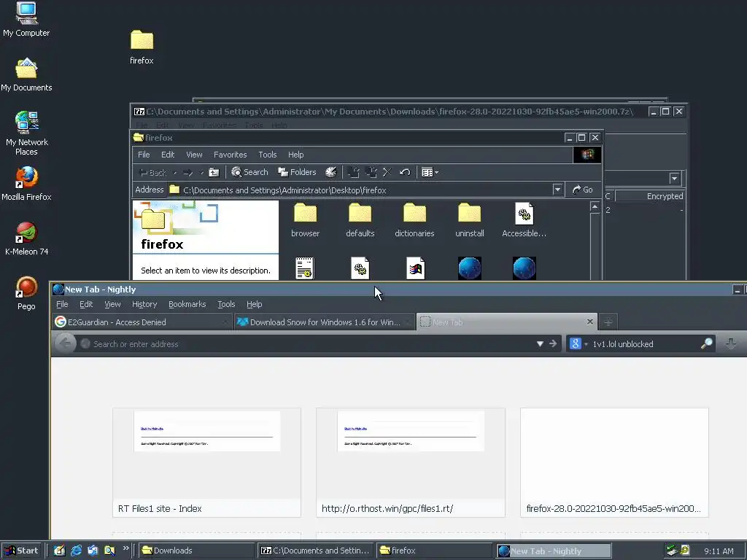Launch K-Meleon 74 desktop shortcut
Screen dimensions: 747x560
26,238
